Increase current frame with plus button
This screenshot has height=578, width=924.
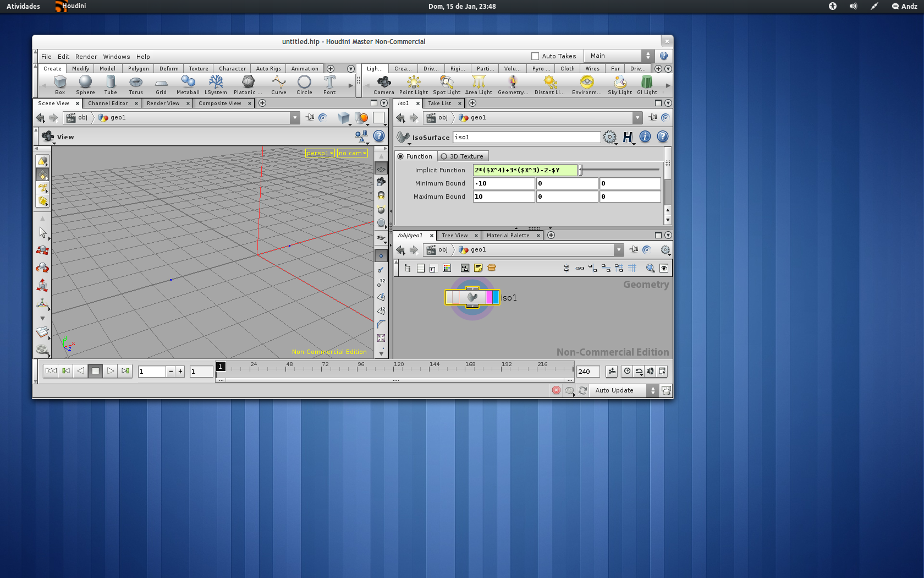(180, 372)
